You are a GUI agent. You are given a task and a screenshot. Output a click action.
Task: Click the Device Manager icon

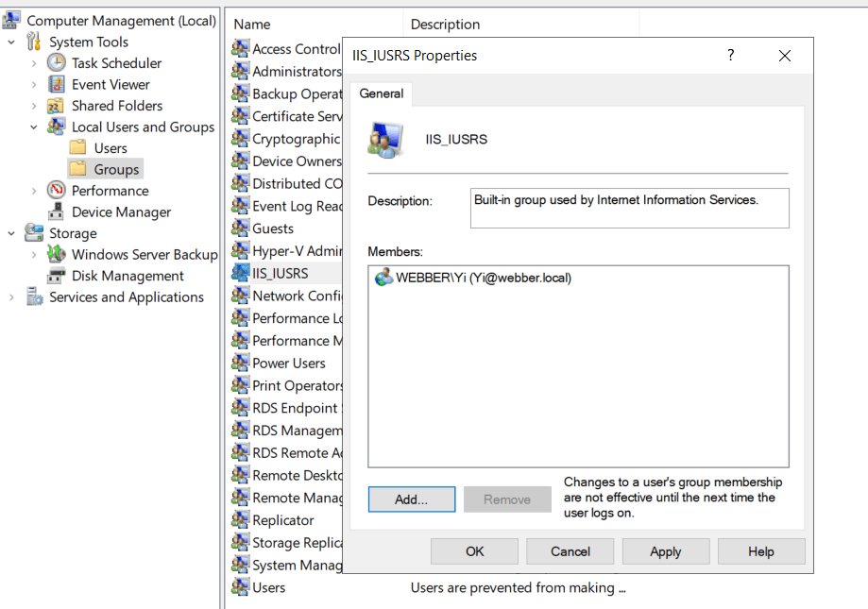click(x=57, y=212)
